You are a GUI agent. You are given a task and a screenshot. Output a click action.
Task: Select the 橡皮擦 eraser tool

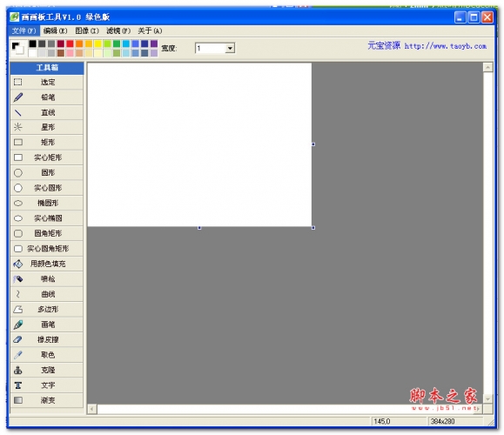click(47, 339)
